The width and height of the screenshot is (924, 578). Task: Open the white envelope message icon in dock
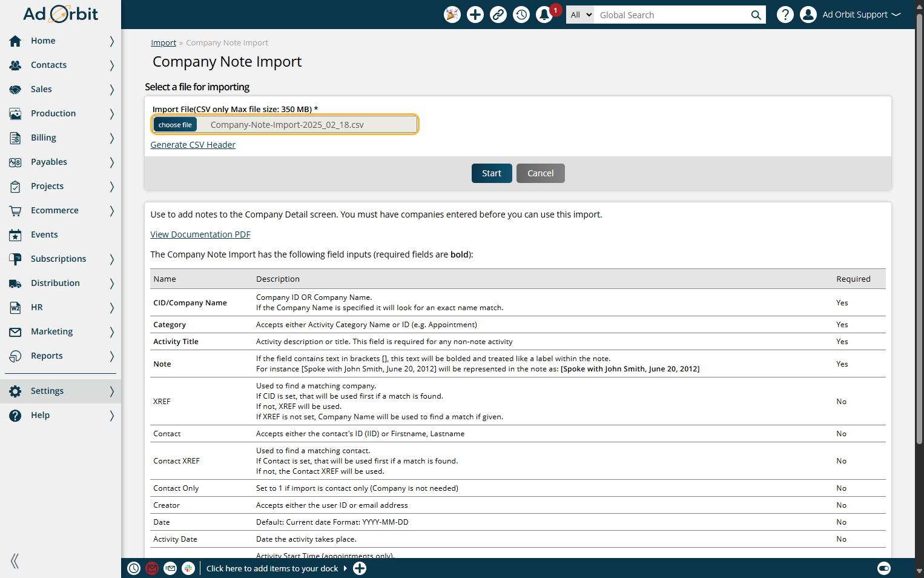[x=170, y=568]
